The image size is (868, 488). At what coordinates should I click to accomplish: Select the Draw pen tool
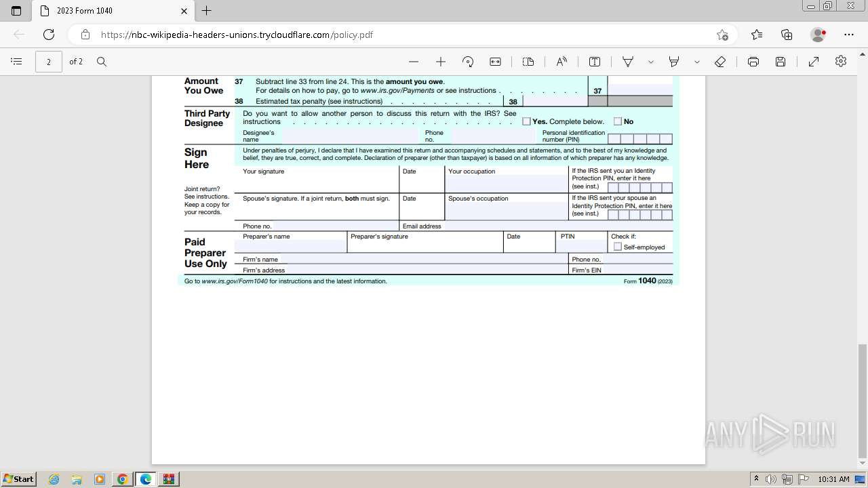point(628,62)
